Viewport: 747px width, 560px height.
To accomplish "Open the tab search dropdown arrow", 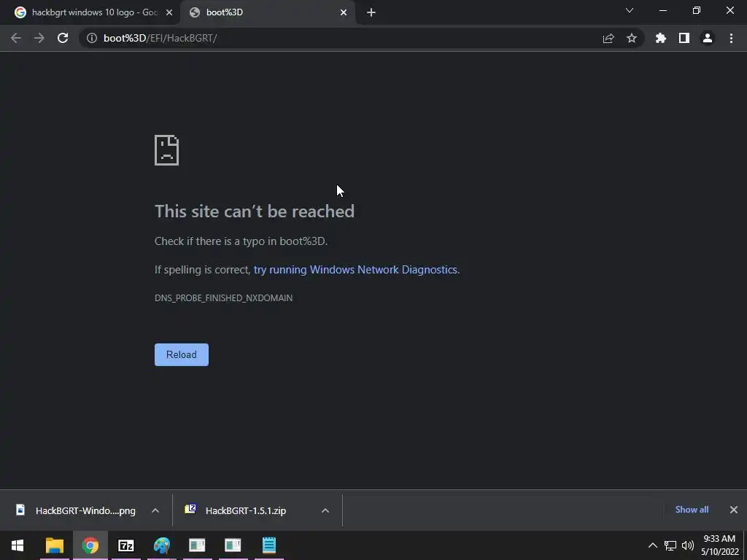I will tap(630, 10).
